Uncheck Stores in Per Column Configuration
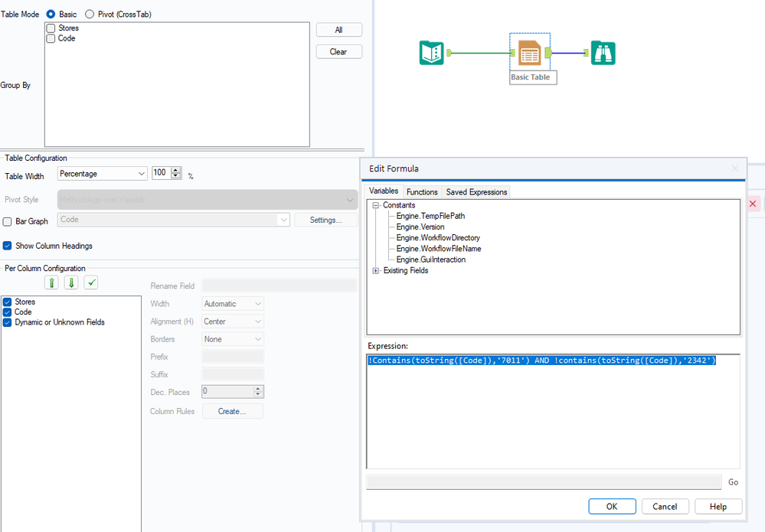This screenshot has height=532, width=765. [x=8, y=302]
